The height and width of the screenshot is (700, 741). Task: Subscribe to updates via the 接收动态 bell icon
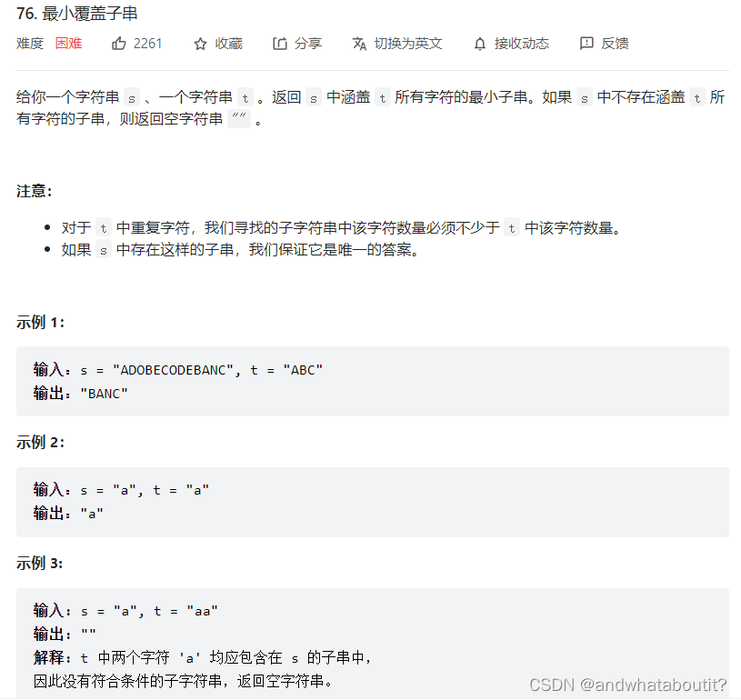coord(479,43)
